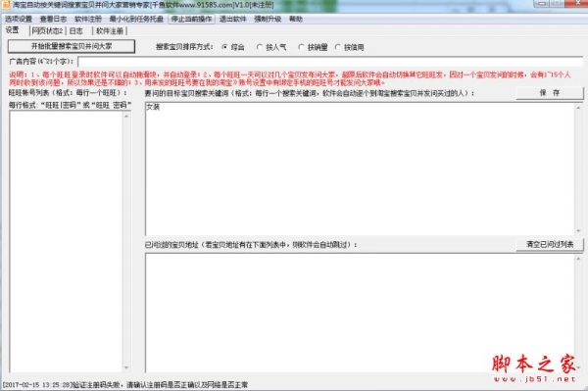Select 综合 sort radio button
Screen dimensions: 588x391
point(233,47)
